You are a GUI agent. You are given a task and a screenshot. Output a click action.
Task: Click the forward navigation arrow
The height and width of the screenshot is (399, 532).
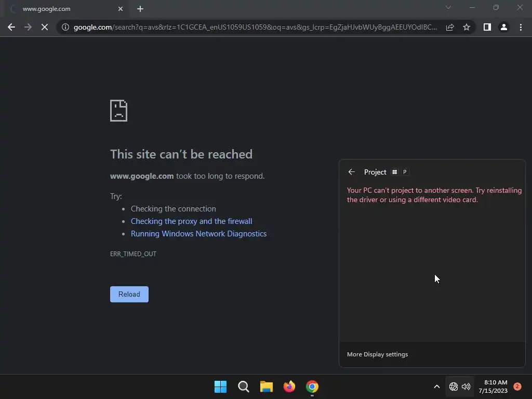click(28, 27)
